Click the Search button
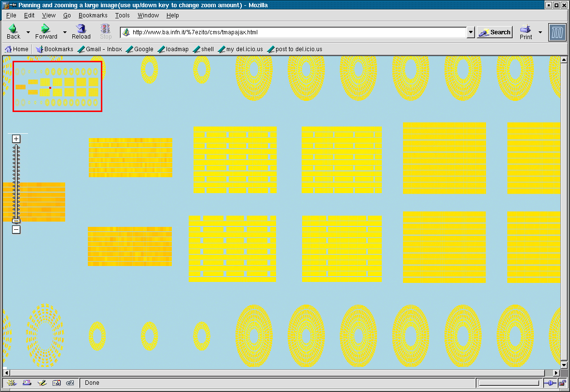The image size is (570, 392). click(495, 32)
